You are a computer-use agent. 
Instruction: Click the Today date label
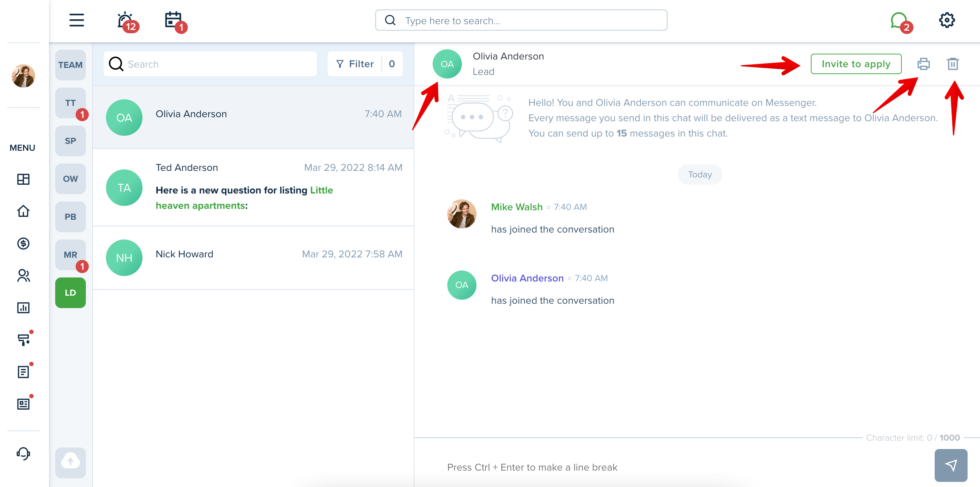click(x=700, y=175)
